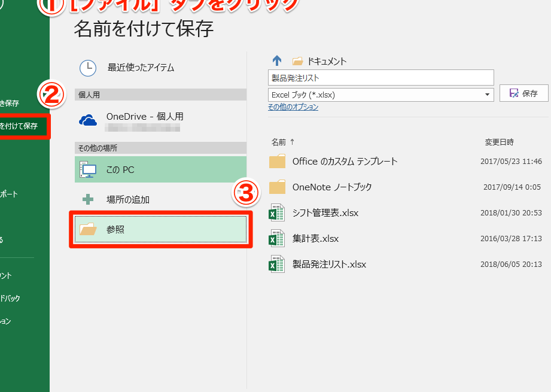551x392 pixels.
Task: Click the 保存 save button
Action: click(524, 93)
